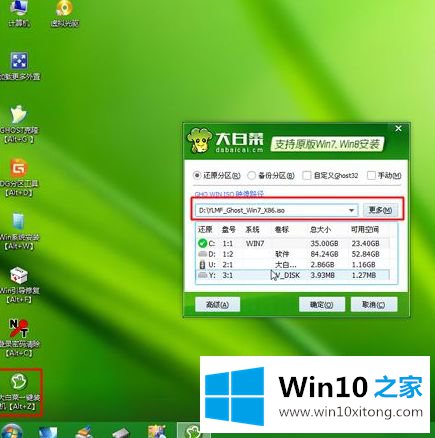435x438 pixels.
Task: Close the 大白菜 installer dialog
Action: 398,128
